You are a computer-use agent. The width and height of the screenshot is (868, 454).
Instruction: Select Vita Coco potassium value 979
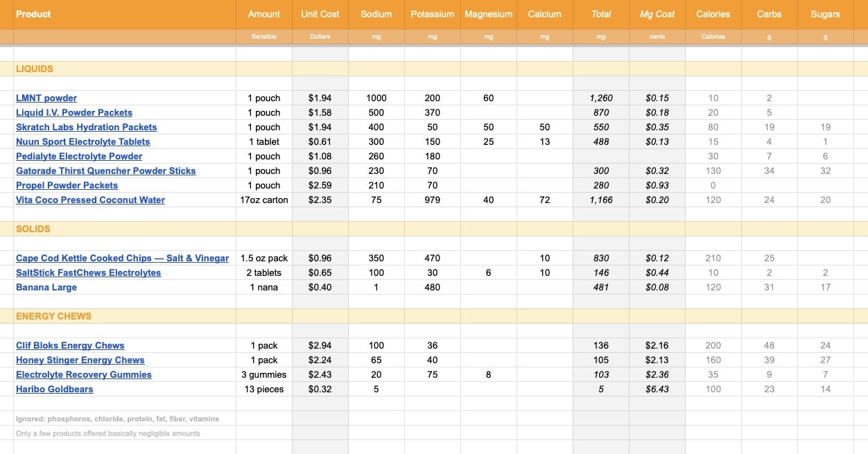tap(433, 200)
